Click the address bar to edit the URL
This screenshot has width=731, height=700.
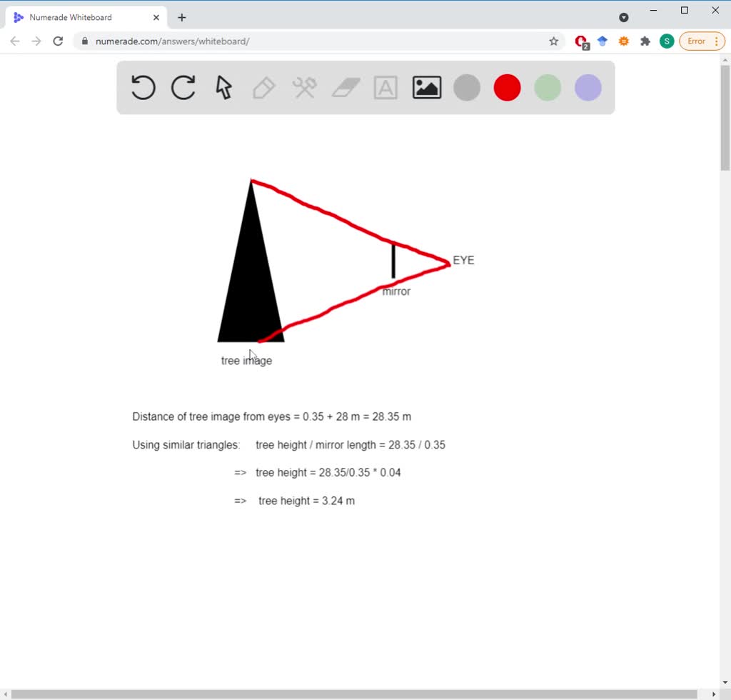coord(286,41)
